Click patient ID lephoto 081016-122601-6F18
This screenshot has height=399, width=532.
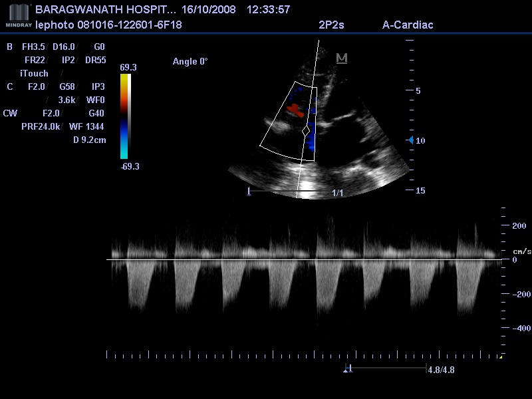[108, 25]
